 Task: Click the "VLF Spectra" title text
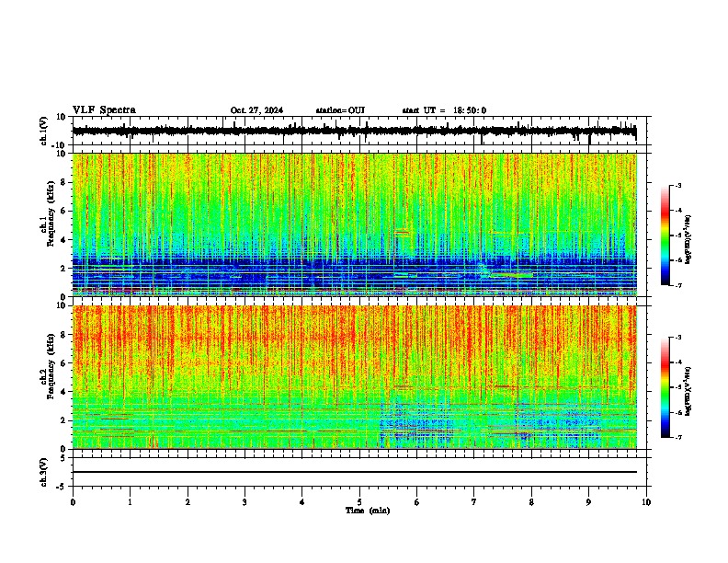pos(104,110)
